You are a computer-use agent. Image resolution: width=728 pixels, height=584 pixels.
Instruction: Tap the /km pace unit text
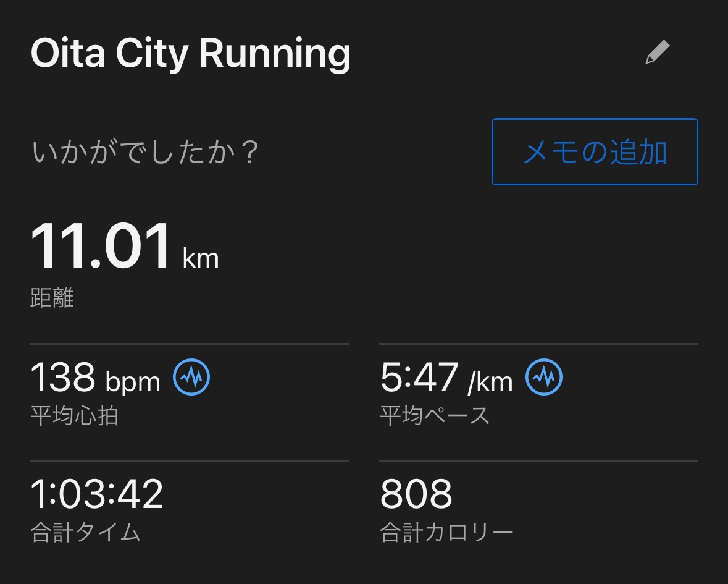point(490,383)
